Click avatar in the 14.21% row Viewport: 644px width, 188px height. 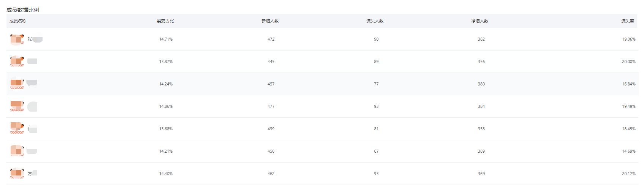[x=17, y=151]
